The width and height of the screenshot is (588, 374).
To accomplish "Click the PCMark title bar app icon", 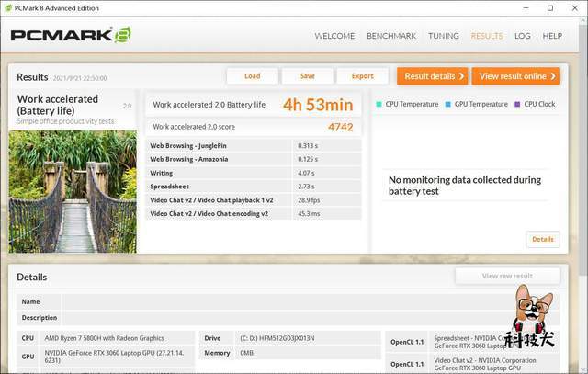I will pyautogui.click(x=8, y=8).
